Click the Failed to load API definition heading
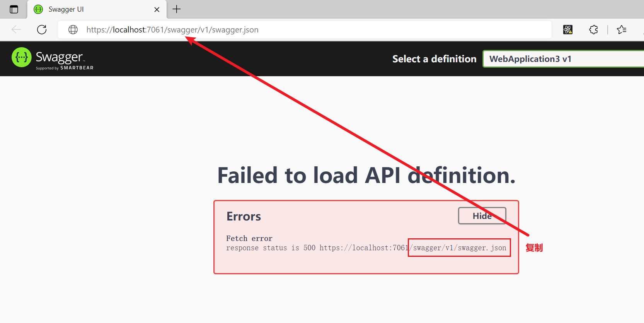The width and height of the screenshot is (644, 323). coord(366,175)
